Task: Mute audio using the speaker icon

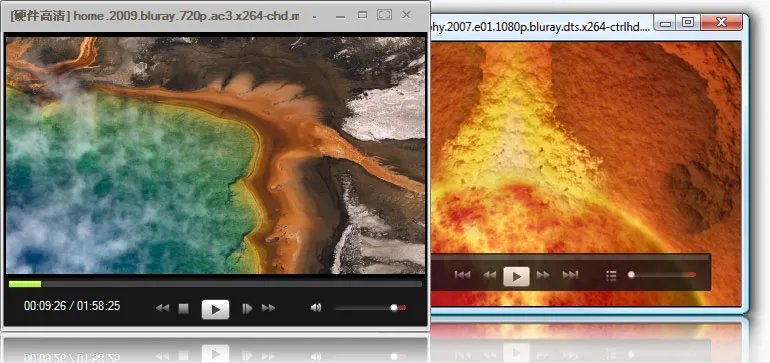Action: click(x=316, y=308)
